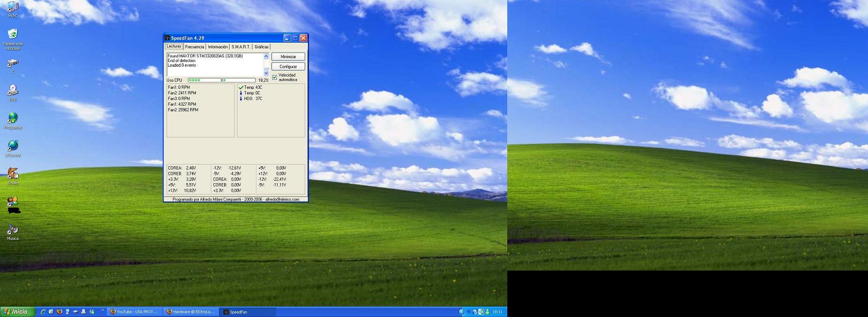This screenshot has height=317, width=868.
Task: Open the Gráficas tab
Action: [262, 47]
